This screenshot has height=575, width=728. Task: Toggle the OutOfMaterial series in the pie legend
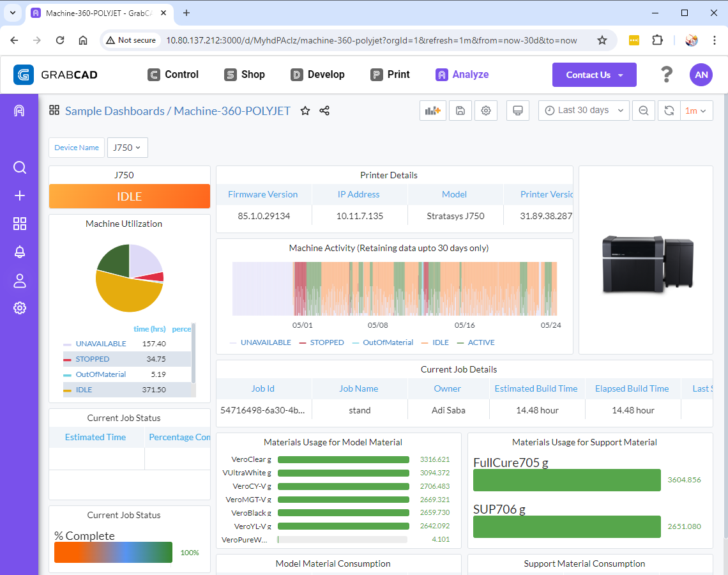tap(101, 374)
